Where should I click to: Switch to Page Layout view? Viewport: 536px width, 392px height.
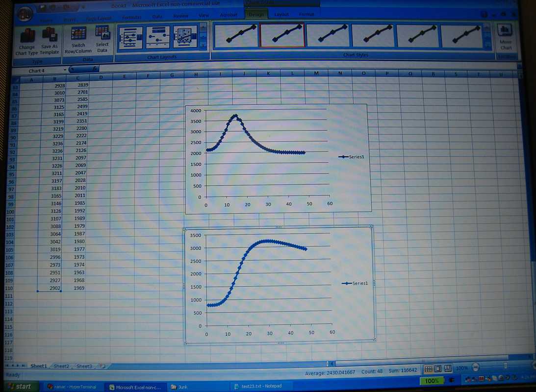[437, 368]
